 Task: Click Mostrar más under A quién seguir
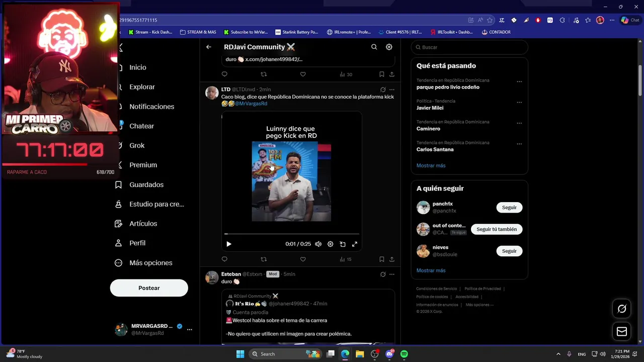coord(431,270)
